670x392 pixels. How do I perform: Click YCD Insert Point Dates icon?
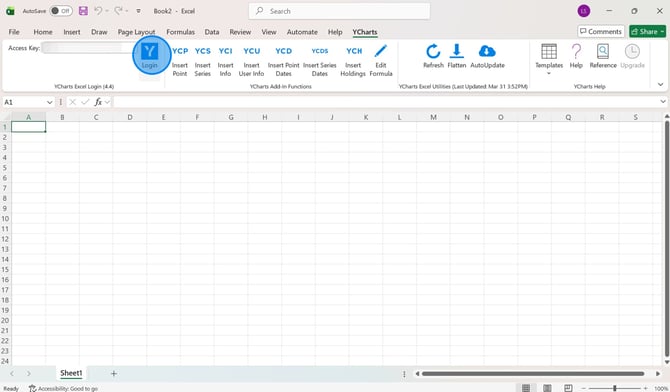[x=283, y=51]
